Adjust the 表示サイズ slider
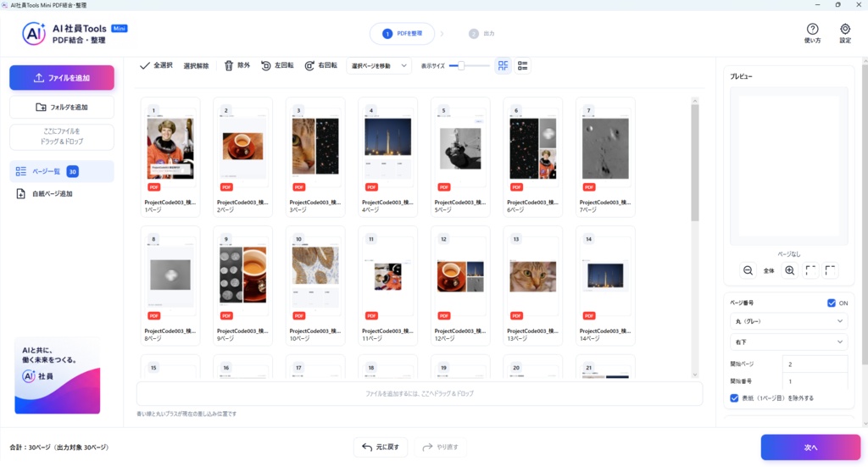The width and height of the screenshot is (868, 467). tap(470, 66)
